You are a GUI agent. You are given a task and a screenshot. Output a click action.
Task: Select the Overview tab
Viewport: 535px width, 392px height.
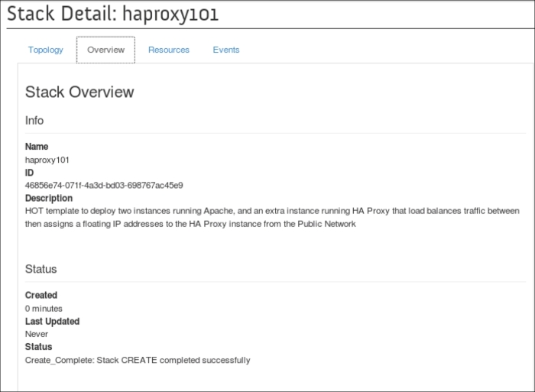pyautogui.click(x=105, y=50)
